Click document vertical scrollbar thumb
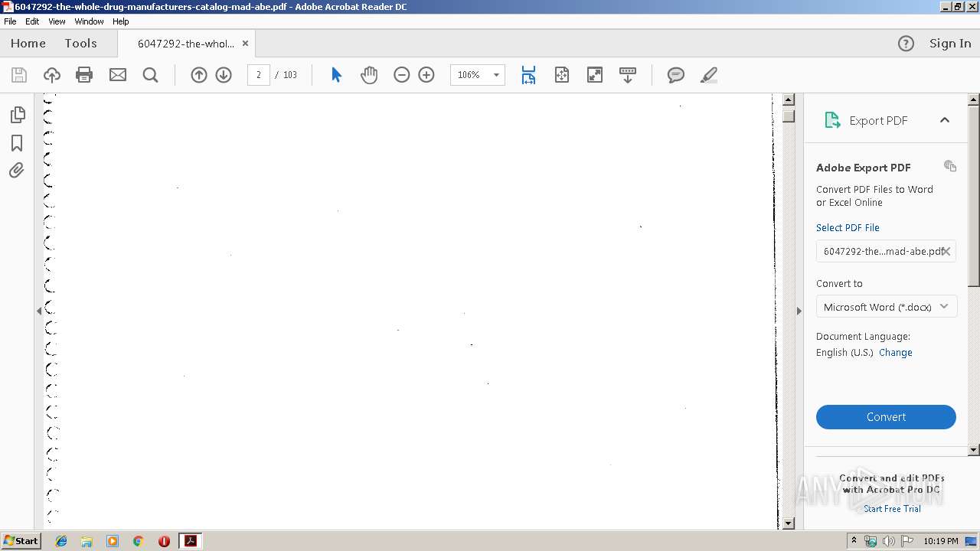The image size is (980, 551). click(x=789, y=116)
